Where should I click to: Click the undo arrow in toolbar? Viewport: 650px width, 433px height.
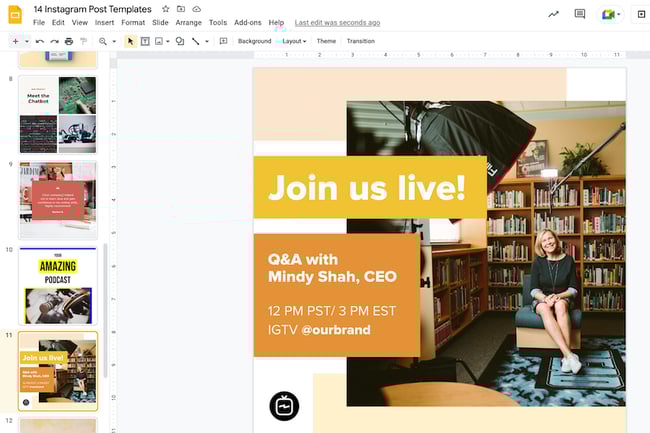click(x=39, y=41)
